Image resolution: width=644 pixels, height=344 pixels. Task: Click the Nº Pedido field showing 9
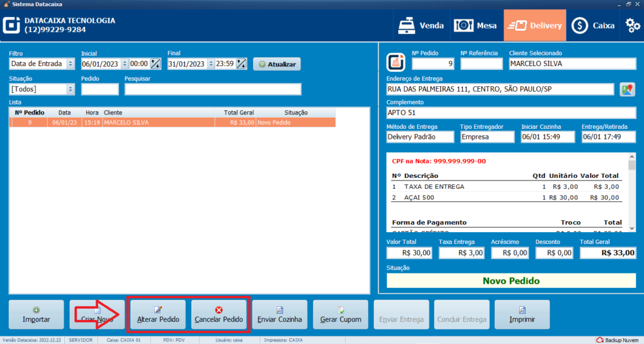(x=433, y=64)
